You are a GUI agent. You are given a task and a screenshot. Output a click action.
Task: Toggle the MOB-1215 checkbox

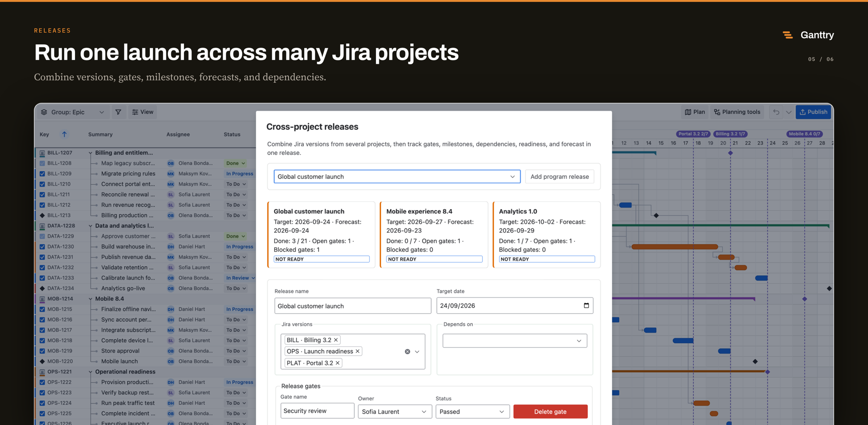[42, 309]
